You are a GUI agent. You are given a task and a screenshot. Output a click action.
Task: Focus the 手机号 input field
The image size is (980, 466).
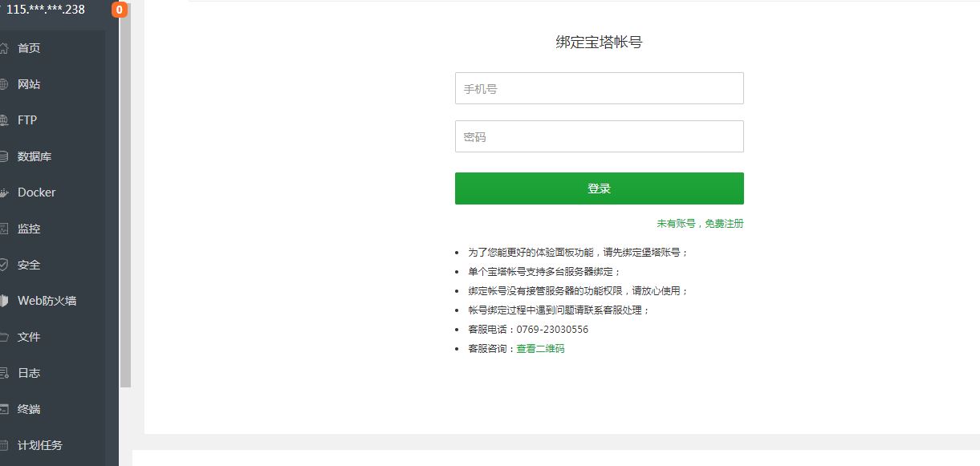coord(599,88)
